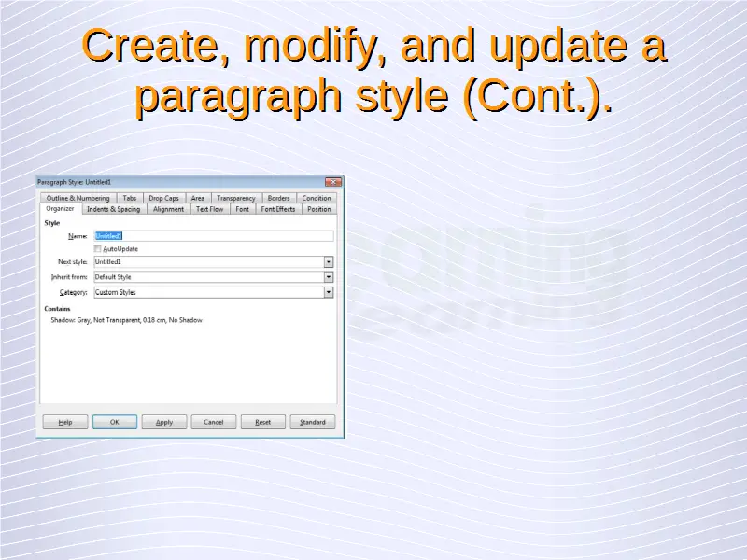Cancel the paragraph style dialog

coord(214,422)
